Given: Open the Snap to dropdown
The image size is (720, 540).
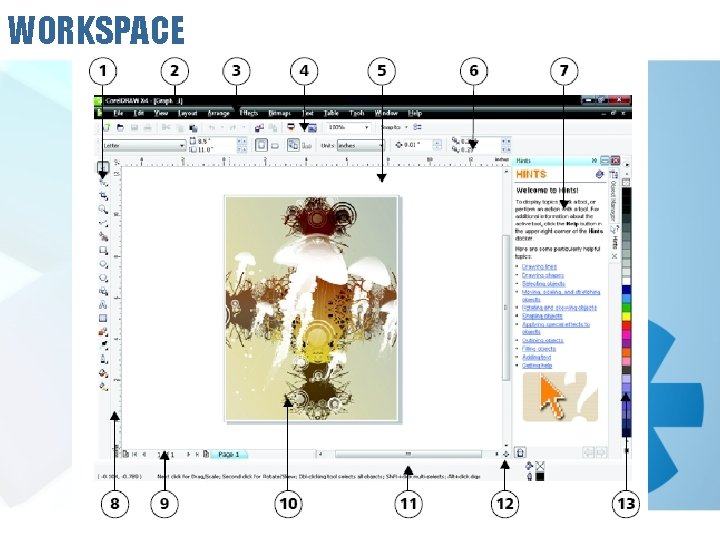Looking at the screenshot, I should [406, 127].
